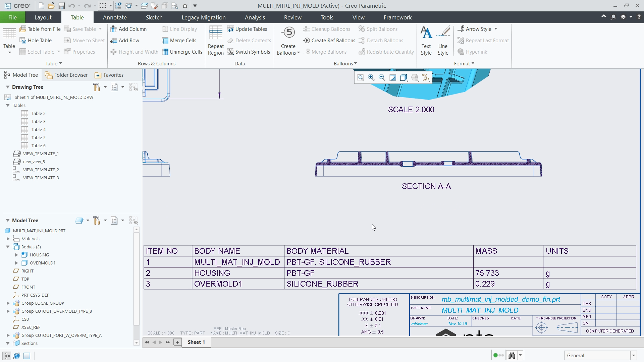The width and height of the screenshot is (644, 362).
Task: Click Table from File tool
Action: click(40, 29)
